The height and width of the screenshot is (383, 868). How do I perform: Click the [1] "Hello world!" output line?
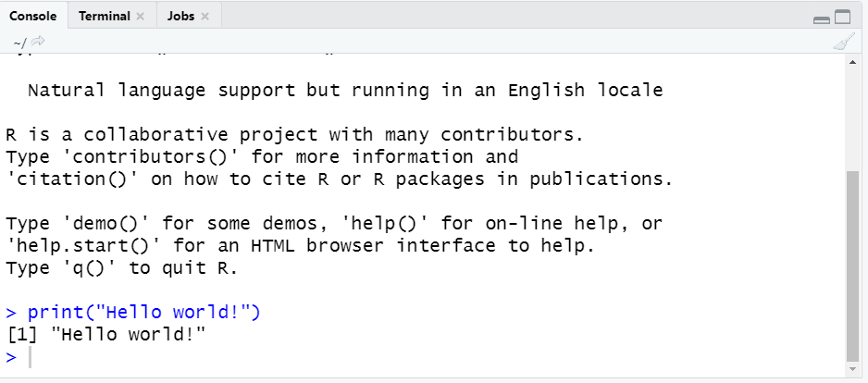click(105, 335)
